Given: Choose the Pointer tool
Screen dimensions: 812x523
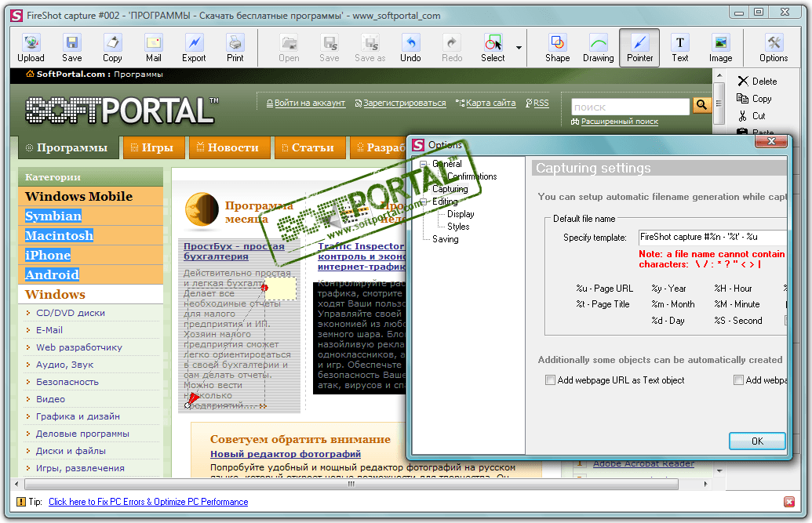Looking at the screenshot, I should (x=639, y=48).
